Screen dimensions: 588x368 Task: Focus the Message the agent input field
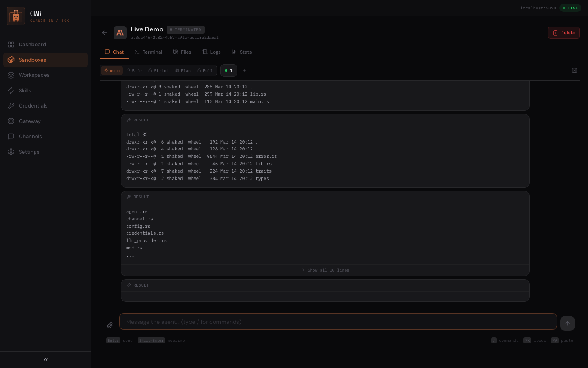pyautogui.click(x=338, y=322)
